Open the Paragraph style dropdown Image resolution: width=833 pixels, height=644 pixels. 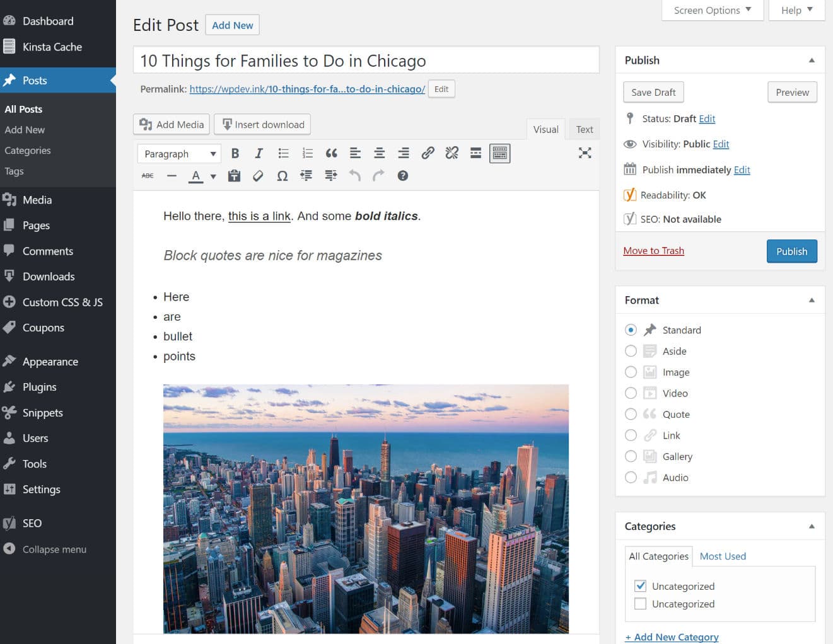(178, 153)
